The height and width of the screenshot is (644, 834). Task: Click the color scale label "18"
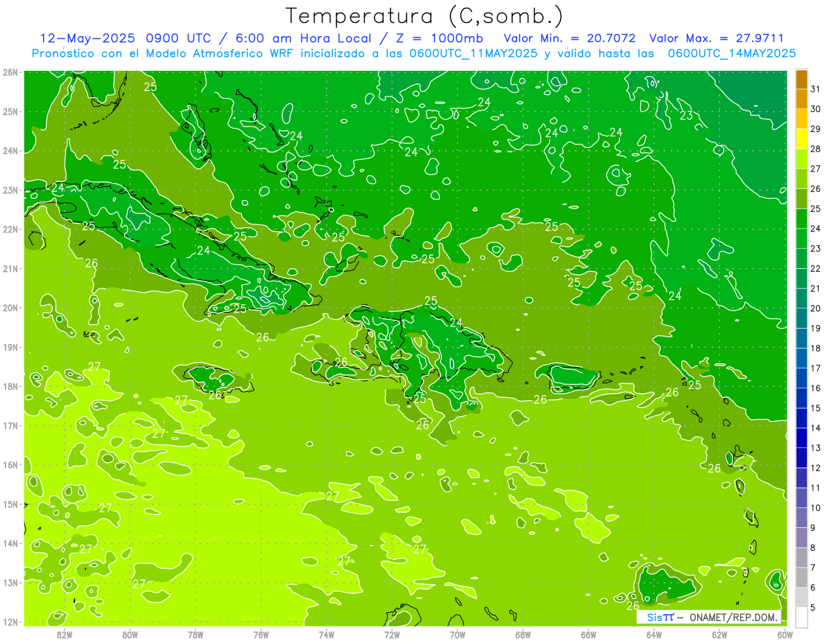click(816, 347)
